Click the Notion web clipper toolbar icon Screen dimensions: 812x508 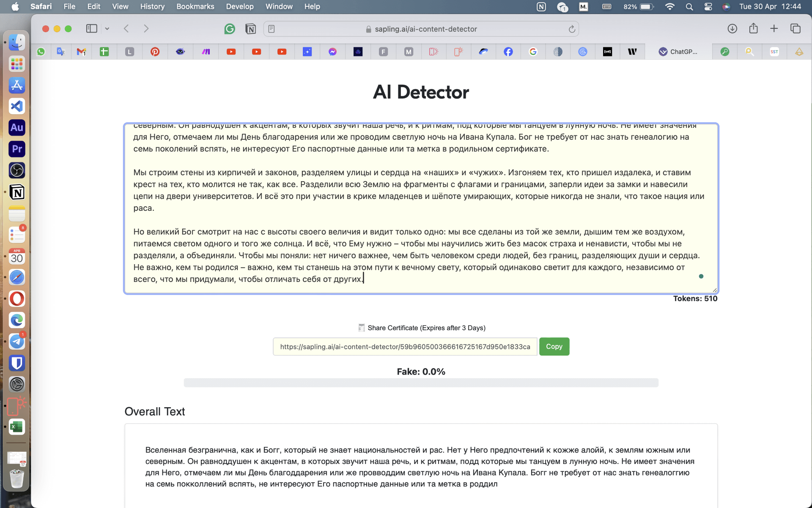[250, 29]
